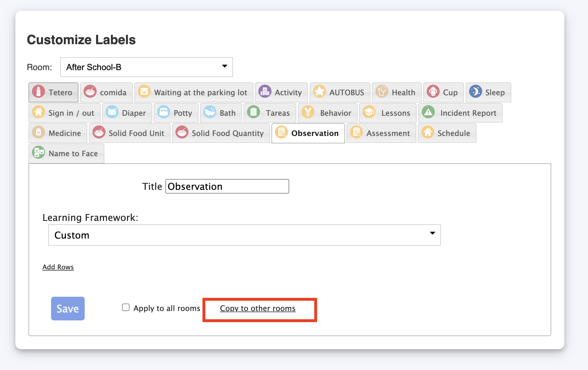Click the Health stethoscope icon

coord(382,92)
